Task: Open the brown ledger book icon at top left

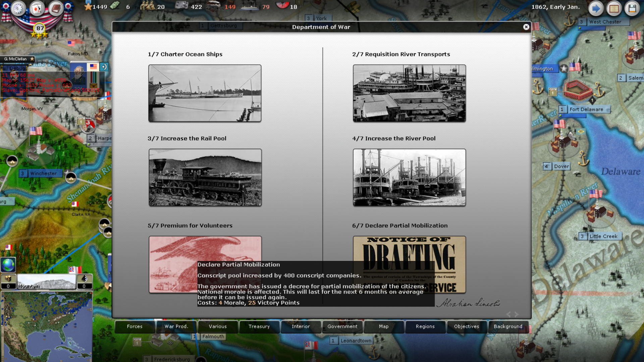Action: [x=56, y=8]
